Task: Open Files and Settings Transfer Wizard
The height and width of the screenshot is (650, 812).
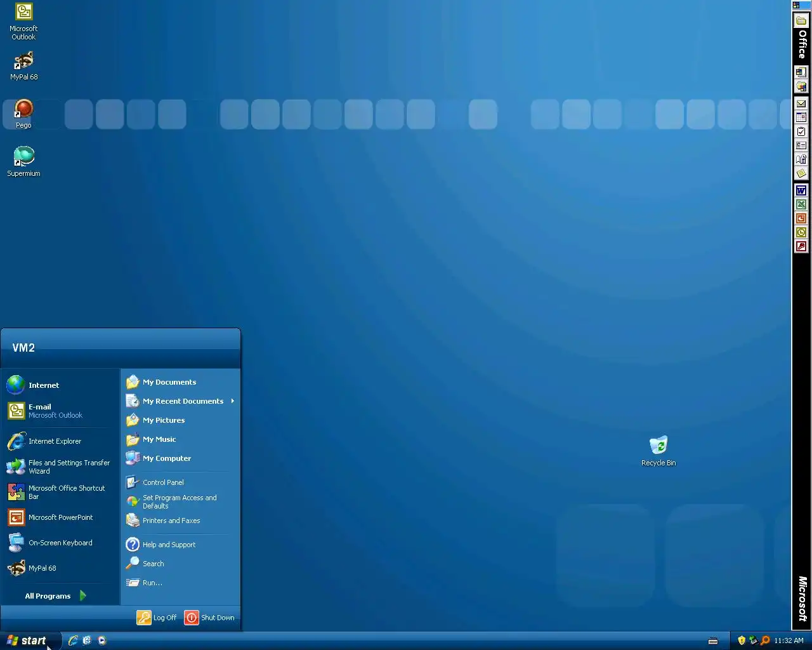Action: tap(60, 467)
